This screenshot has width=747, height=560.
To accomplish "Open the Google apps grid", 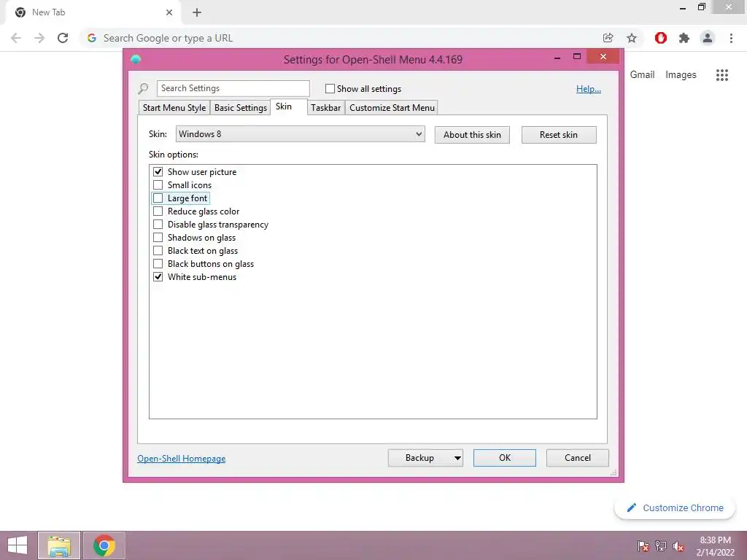I will 722,75.
